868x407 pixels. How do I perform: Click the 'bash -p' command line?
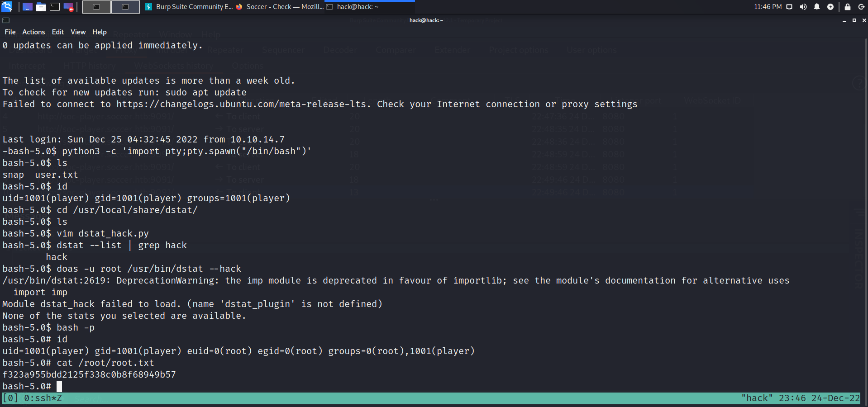click(48, 327)
